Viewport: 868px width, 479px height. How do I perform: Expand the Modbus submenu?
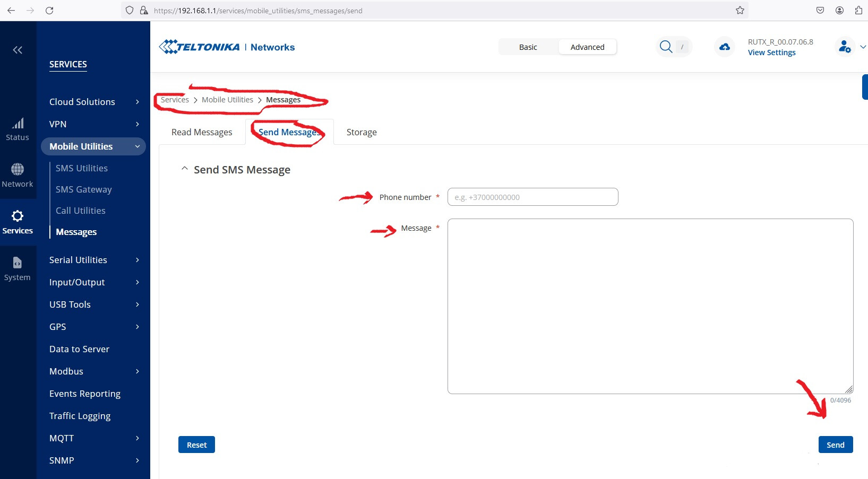[x=137, y=371]
